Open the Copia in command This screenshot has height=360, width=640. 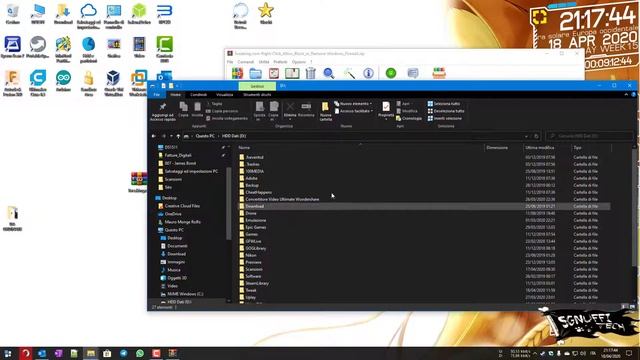pos(273,111)
